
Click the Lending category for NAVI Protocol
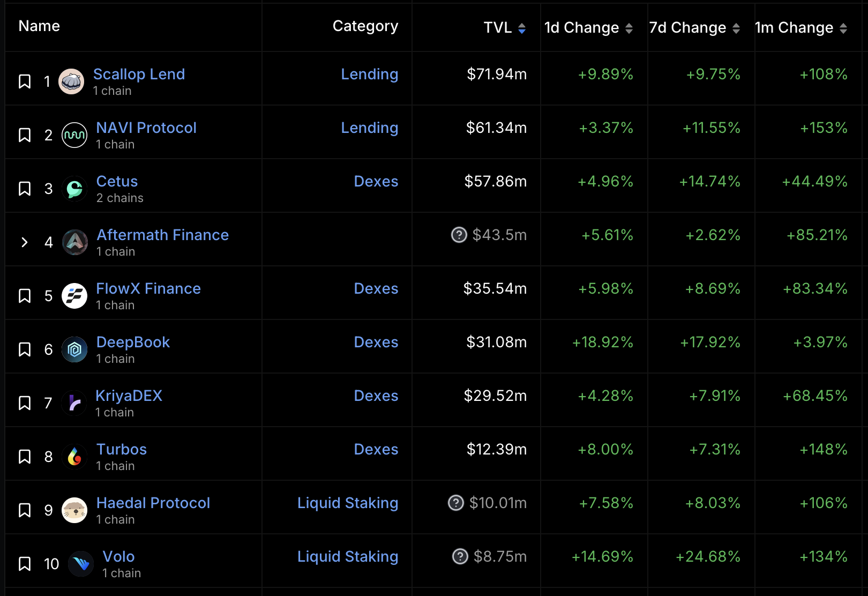[x=369, y=128]
